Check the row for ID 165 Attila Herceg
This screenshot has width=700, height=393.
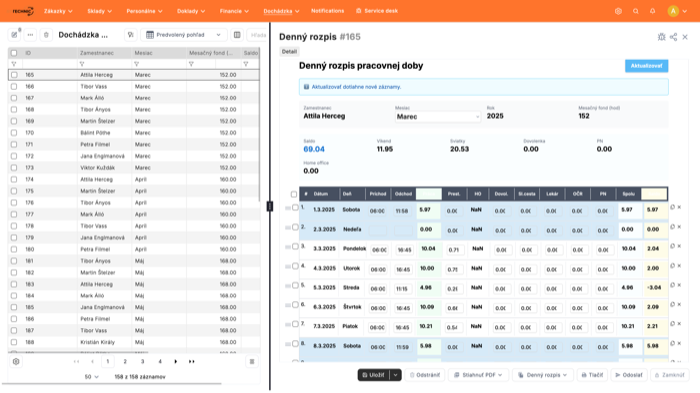(14, 75)
